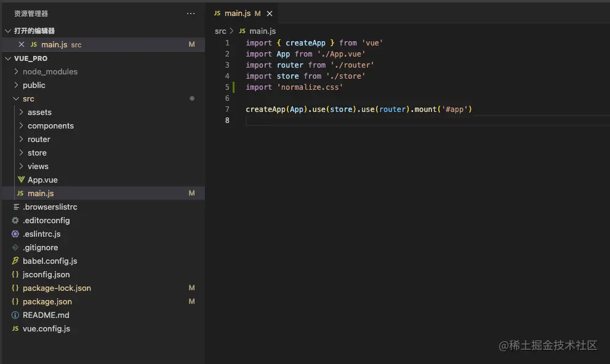The height and width of the screenshot is (364, 610).
Task: Click the JS icon in breadcrumb
Action: (242, 31)
